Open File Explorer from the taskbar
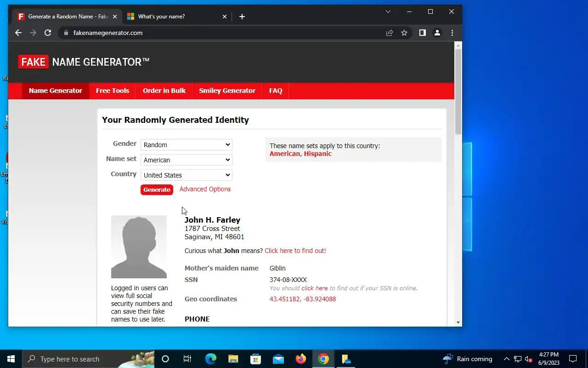Screen dimensions: 588x368 point(233,359)
